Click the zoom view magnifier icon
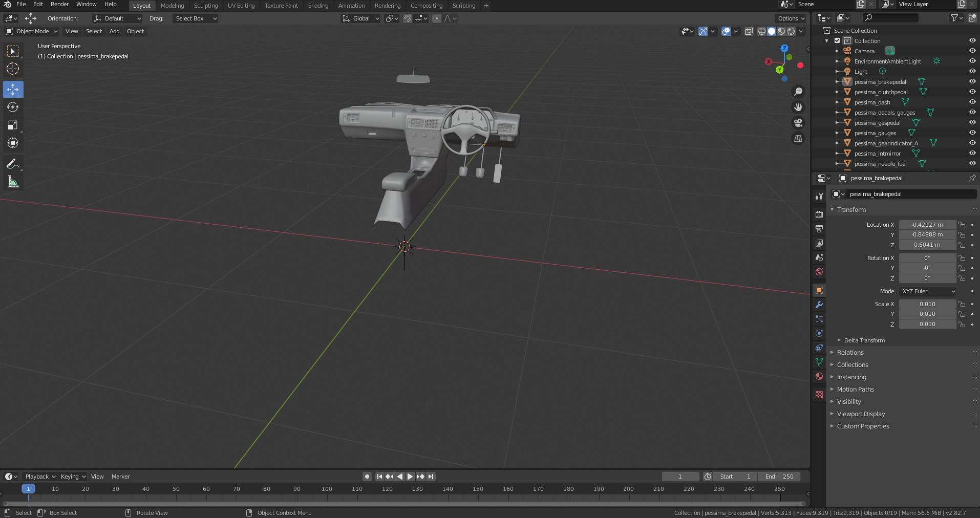This screenshot has height=518, width=980. coord(798,92)
